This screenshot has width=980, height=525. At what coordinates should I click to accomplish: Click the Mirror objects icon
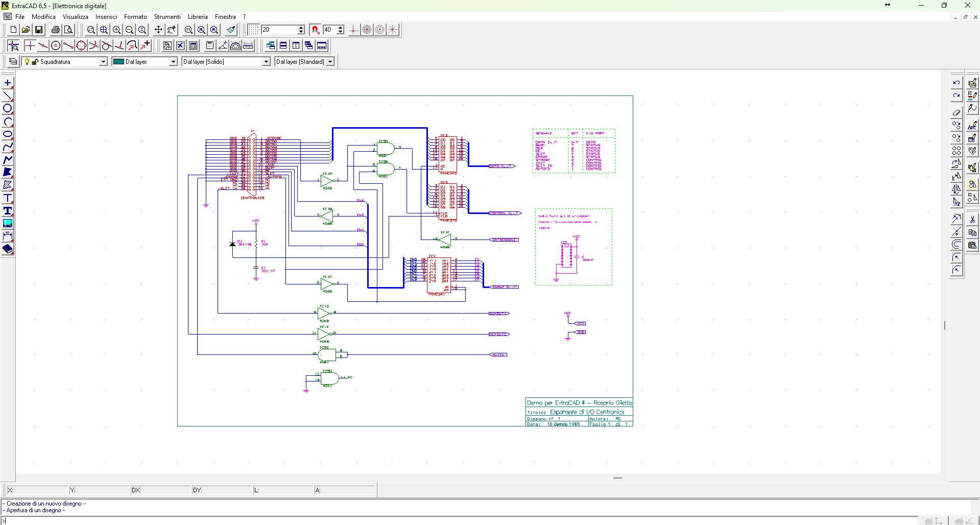957,189
